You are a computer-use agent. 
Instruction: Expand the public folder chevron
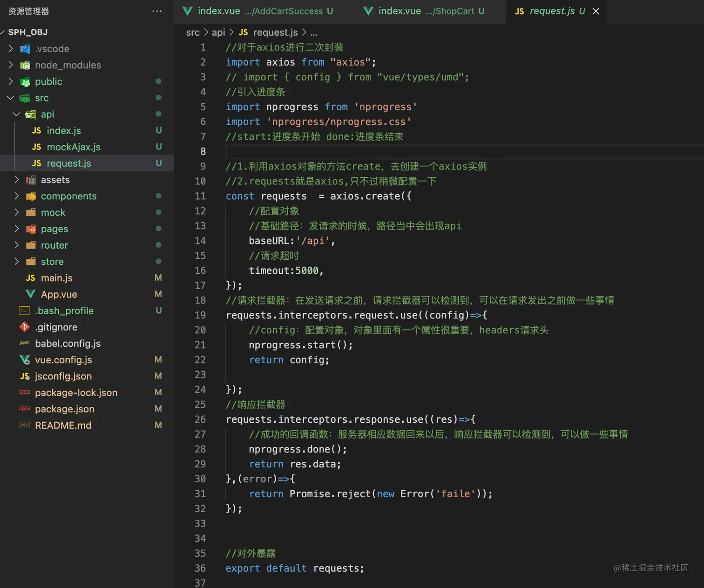pos(11,81)
